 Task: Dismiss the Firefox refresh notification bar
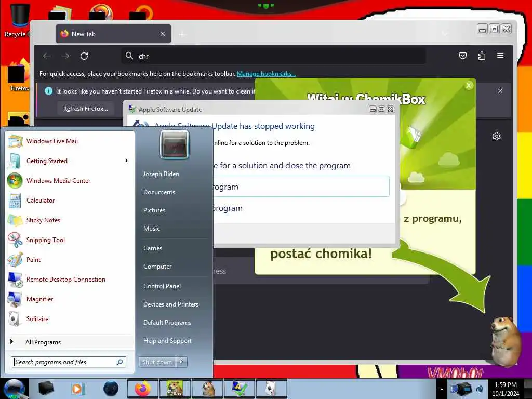coord(500,91)
